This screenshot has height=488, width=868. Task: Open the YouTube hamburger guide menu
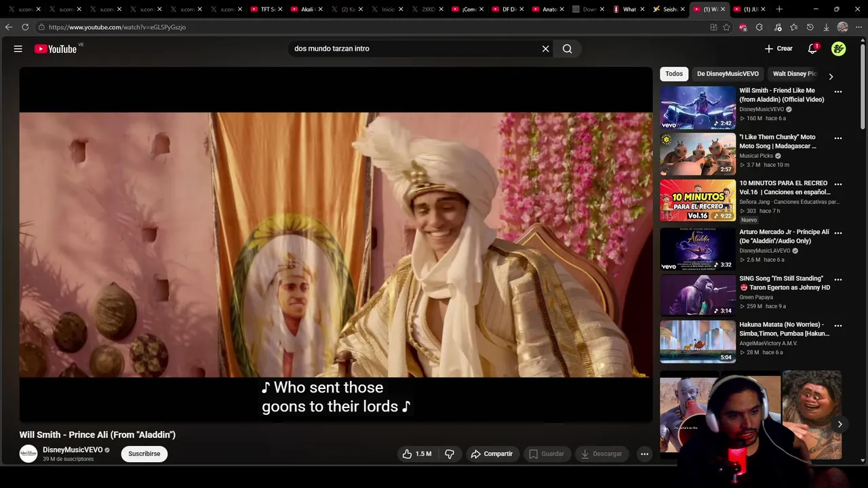click(x=18, y=49)
